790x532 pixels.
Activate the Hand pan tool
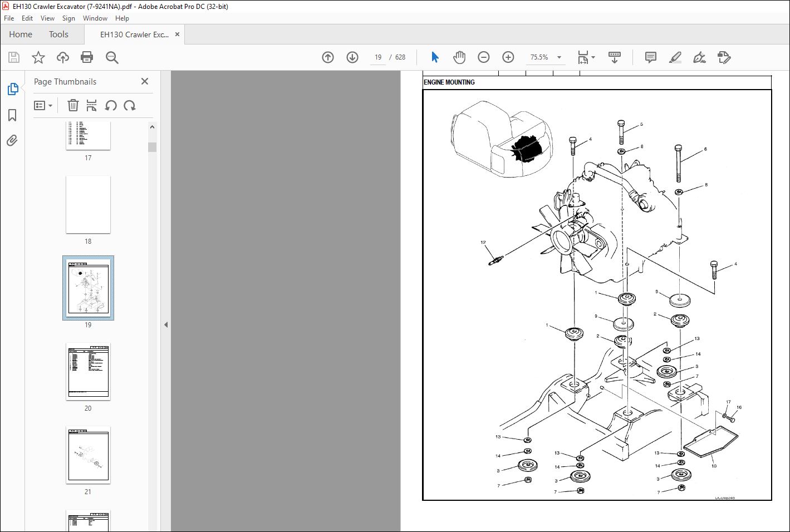point(459,57)
